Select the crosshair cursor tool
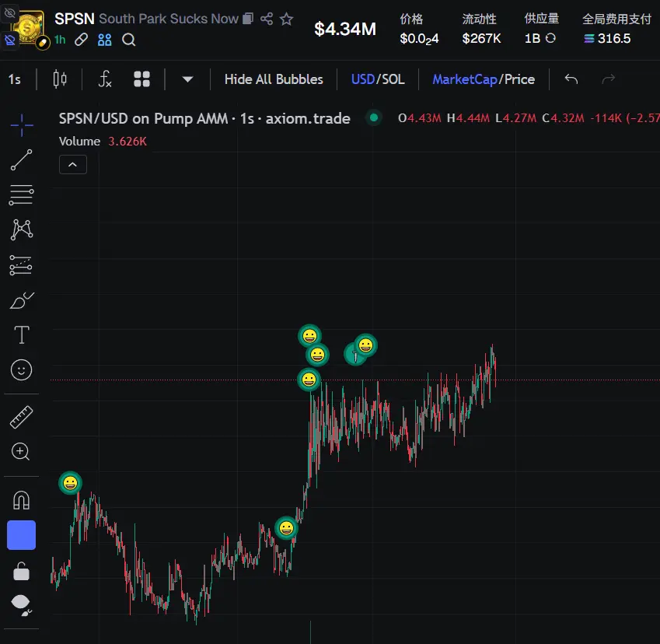 click(22, 125)
